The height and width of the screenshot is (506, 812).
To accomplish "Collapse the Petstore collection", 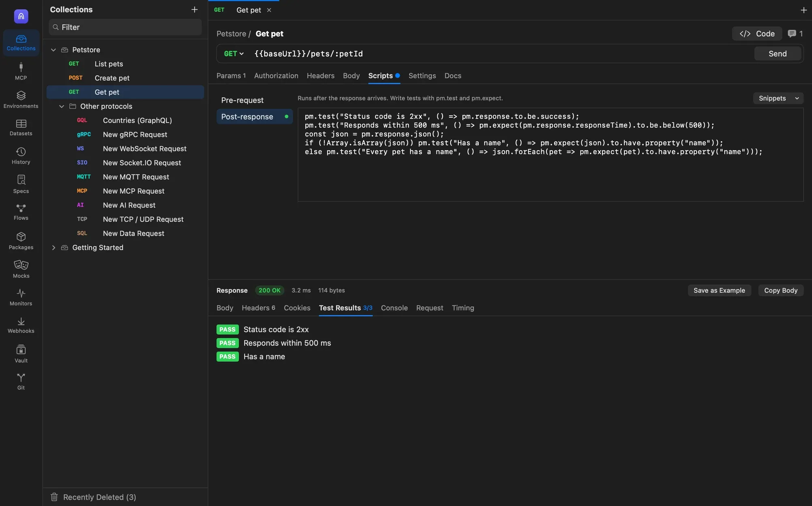I will pyautogui.click(x=53, y=50).
